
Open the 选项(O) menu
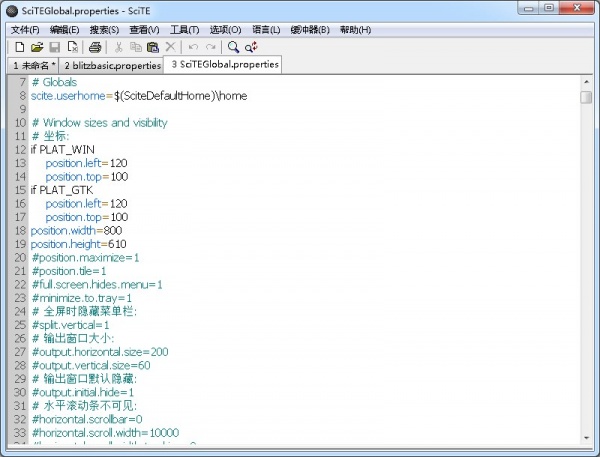click(225, 29)
